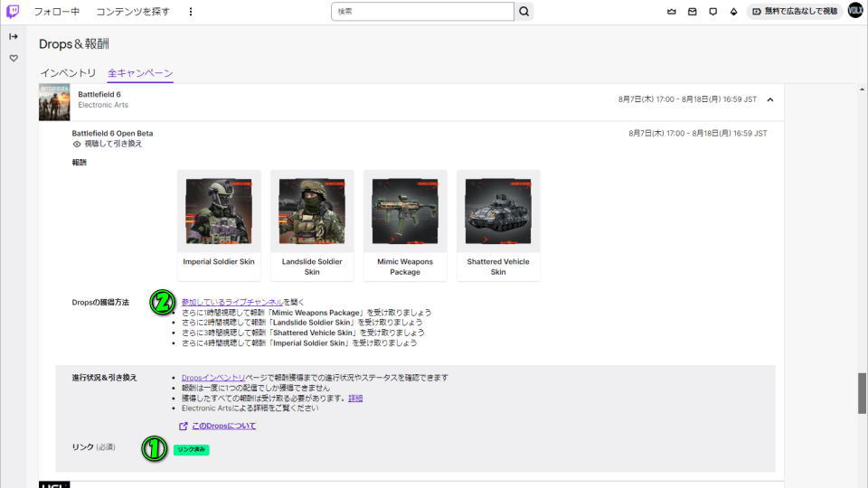
Task: Open the Twitch home logo
Action: coord(13,11)
